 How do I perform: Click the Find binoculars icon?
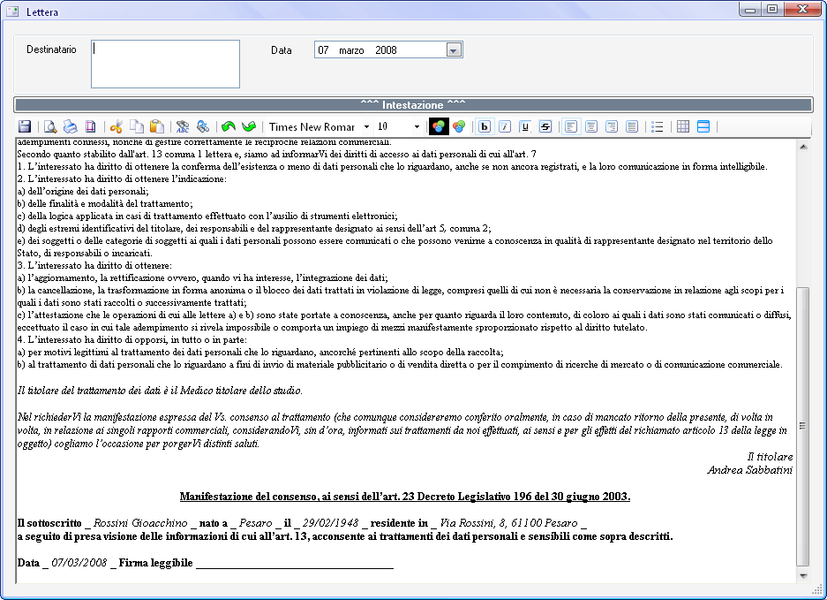point(182,127)
